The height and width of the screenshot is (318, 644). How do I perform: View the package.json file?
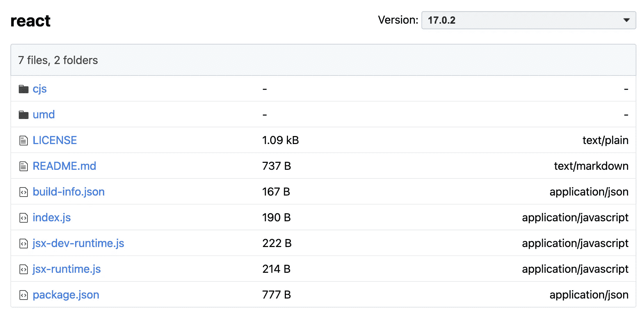tap(66, 295)
